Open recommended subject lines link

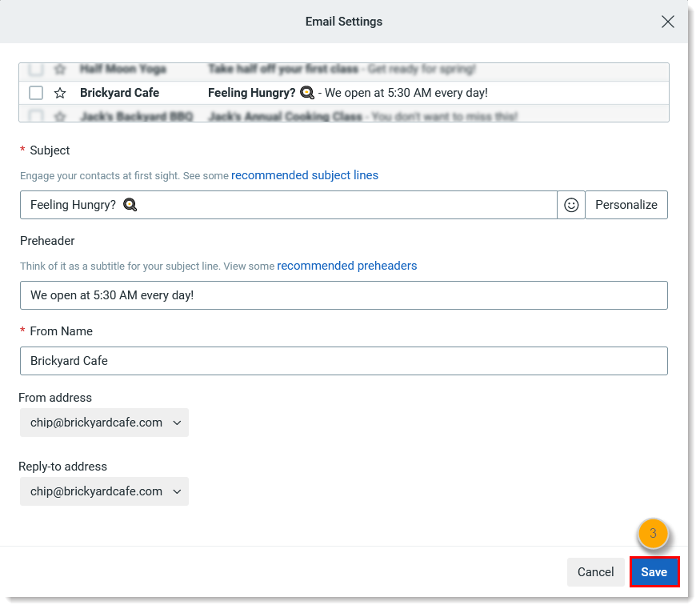(305, 175)
